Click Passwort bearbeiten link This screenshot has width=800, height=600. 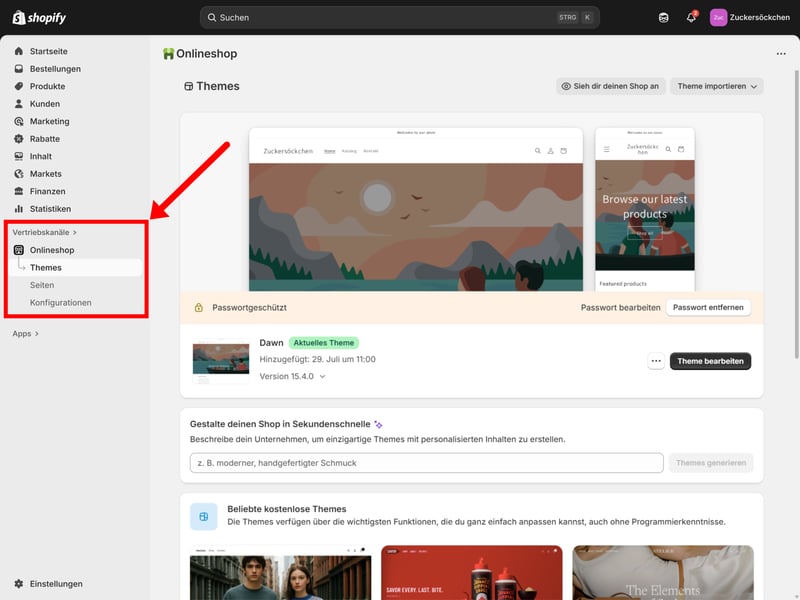click(x=620, y=307)
